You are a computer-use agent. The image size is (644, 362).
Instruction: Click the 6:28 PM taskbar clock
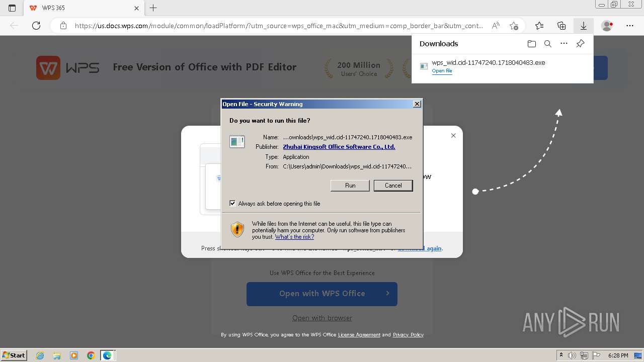pos(618,355)
